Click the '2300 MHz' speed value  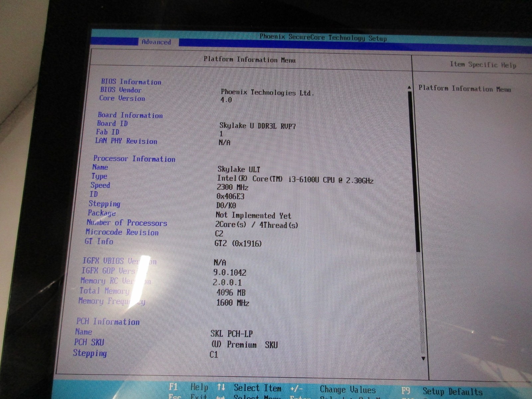coord(232,187)
